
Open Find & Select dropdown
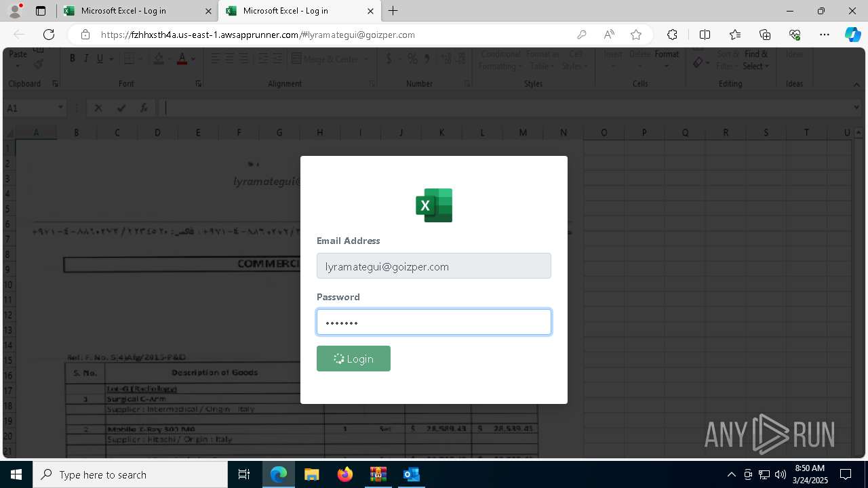756,60
